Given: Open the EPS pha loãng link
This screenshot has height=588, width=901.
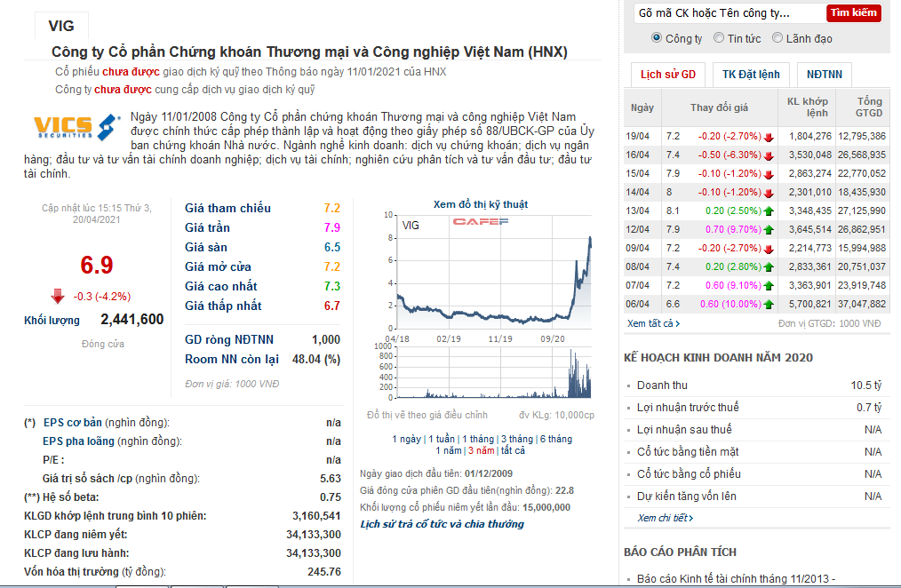Looking at the screenshot, I should click(x=79, y=441).
